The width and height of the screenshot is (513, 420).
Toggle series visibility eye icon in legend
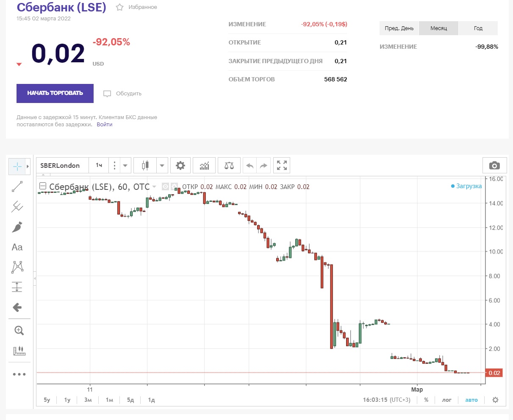[165, 186]
